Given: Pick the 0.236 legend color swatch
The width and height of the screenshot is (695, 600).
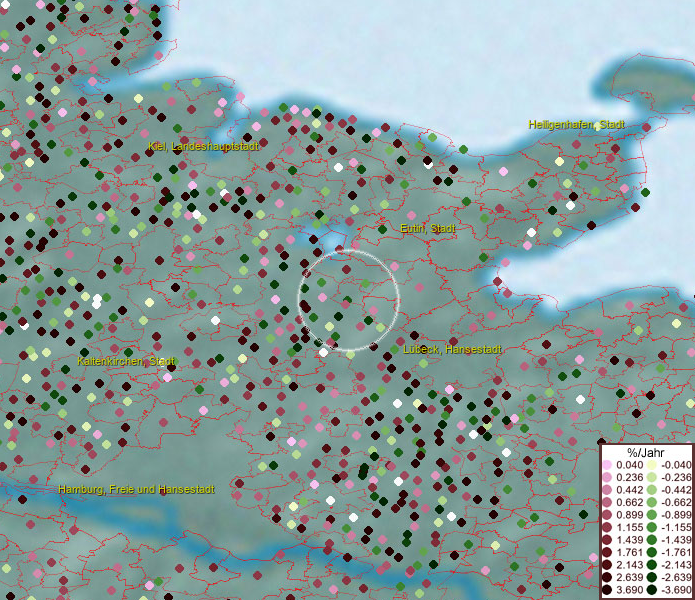Looking at the screenshot, I should point(607,477).
